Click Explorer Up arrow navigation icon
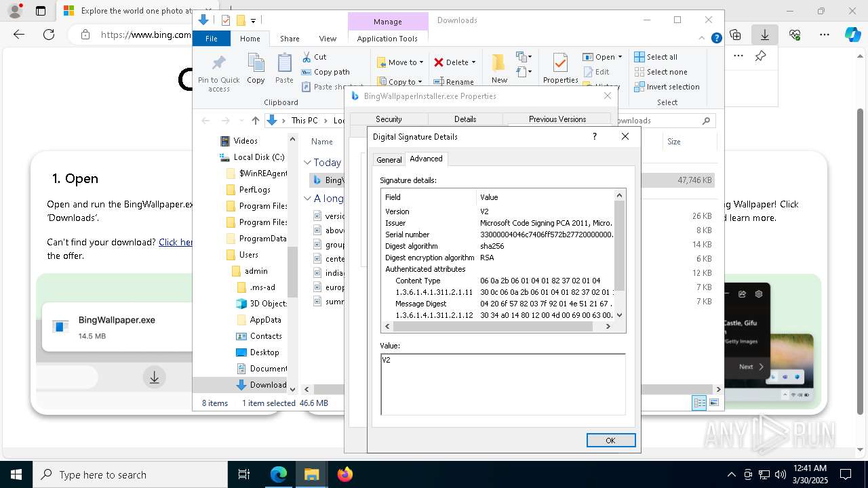The width and height of the screenshot is (868, 488). tap(255, 121)
